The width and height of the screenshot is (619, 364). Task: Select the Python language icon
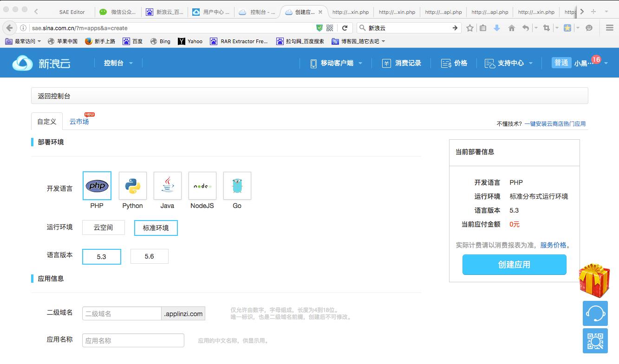point(133,186)
